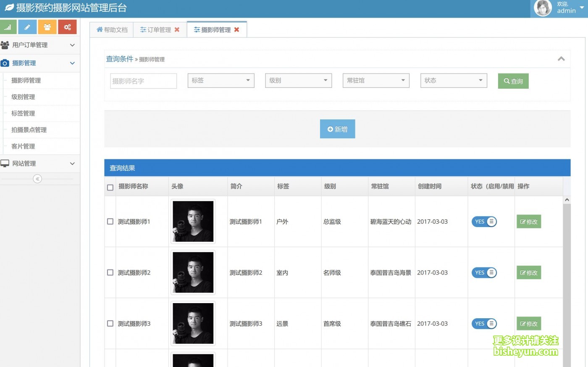Expand the admin user menu in the top-right
Image resolution: width=588 pixels, height=367 pixels.
coord(566,8)
